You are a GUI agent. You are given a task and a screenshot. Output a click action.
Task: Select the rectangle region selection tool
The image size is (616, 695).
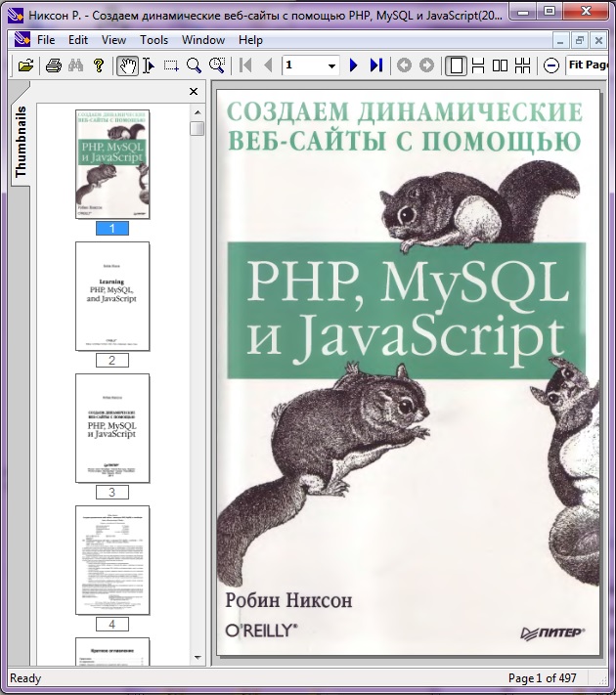(171, 65)
